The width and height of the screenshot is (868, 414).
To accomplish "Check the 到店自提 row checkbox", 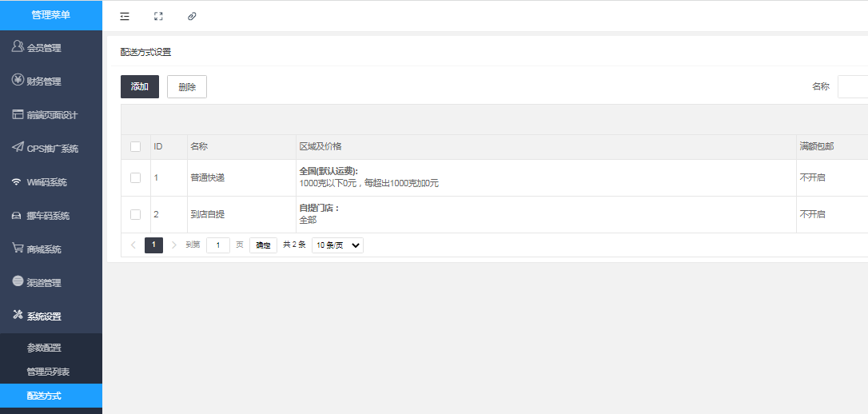I will (x=136, y=214).
